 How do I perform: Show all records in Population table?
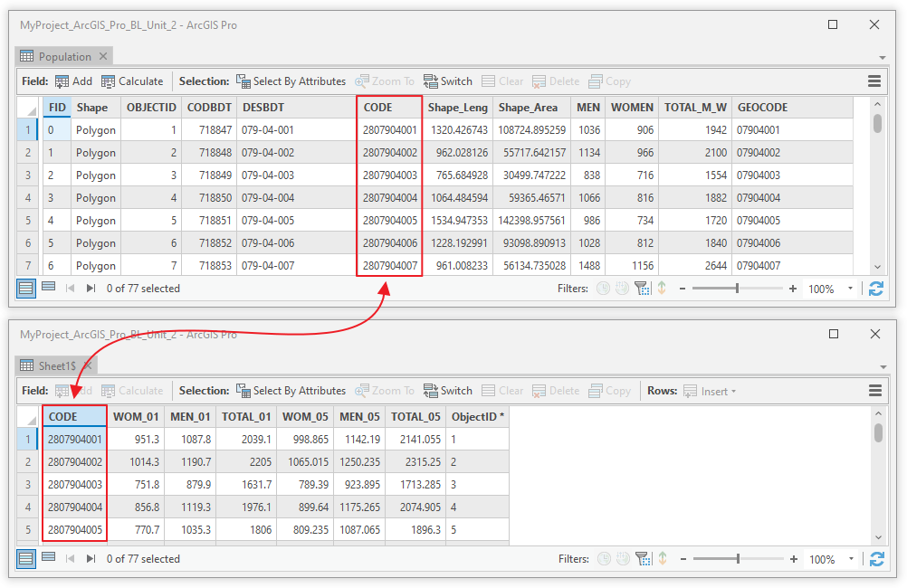tap(26, 288)
